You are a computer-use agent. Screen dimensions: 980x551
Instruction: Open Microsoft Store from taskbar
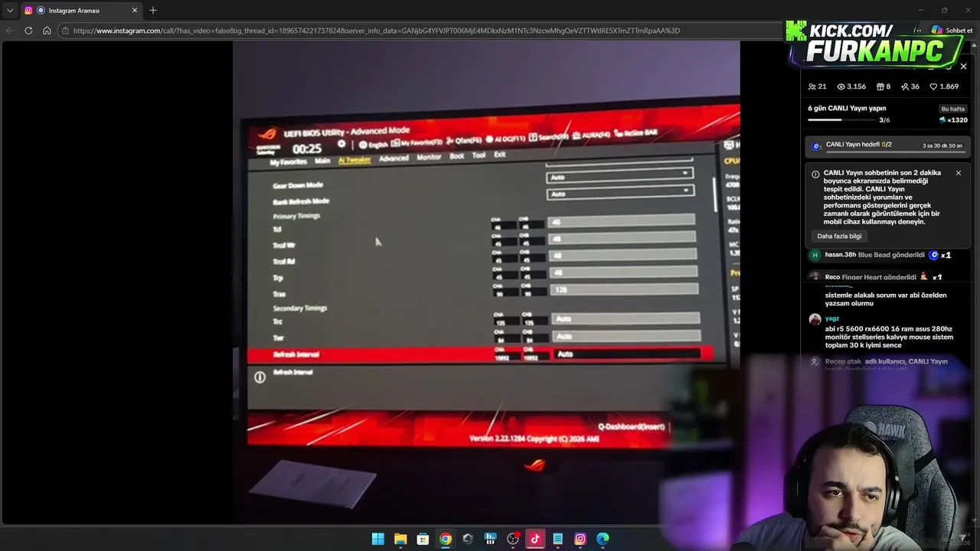pos(423,539)
